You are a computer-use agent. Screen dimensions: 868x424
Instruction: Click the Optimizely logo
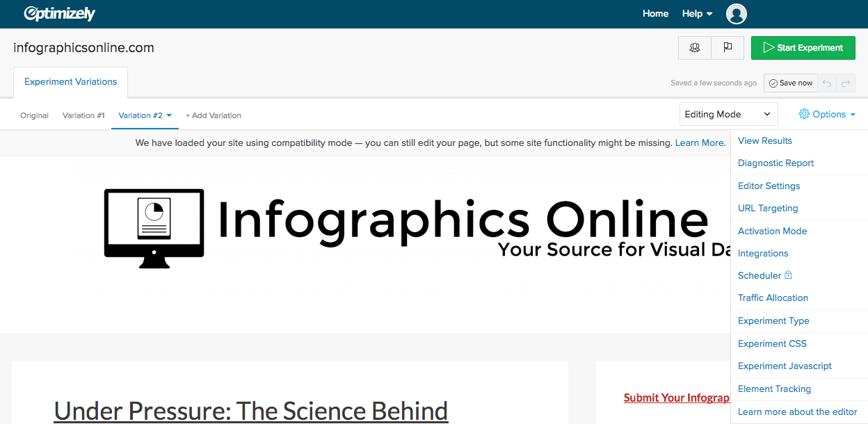(x=59, y=13)
